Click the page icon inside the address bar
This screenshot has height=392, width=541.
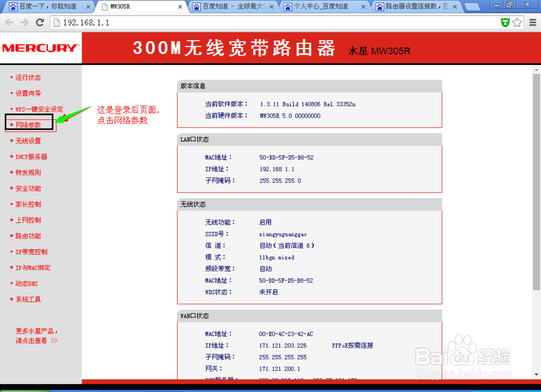[57, 23]
